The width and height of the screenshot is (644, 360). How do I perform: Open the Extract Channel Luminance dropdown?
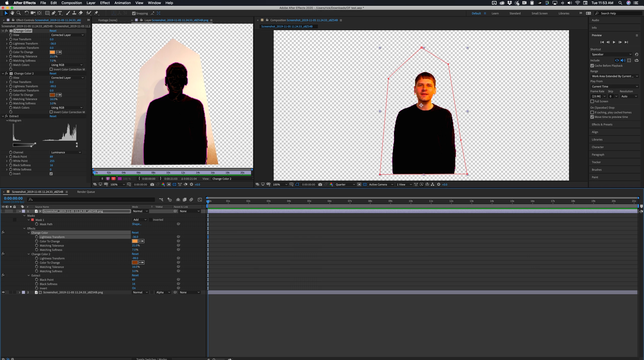(66, 152)
